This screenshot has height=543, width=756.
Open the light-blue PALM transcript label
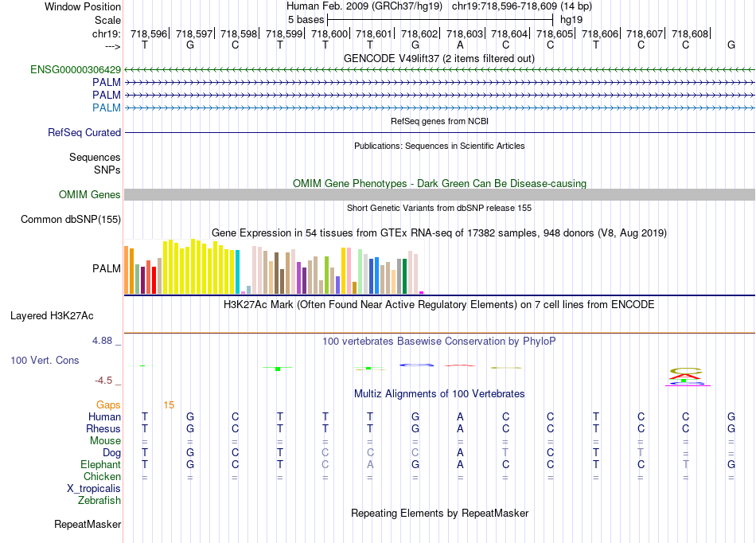tap(106, 107)
